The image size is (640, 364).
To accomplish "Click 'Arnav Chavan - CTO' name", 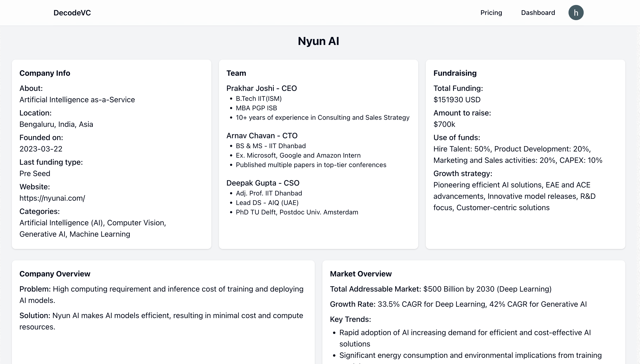I will (262, 136).
